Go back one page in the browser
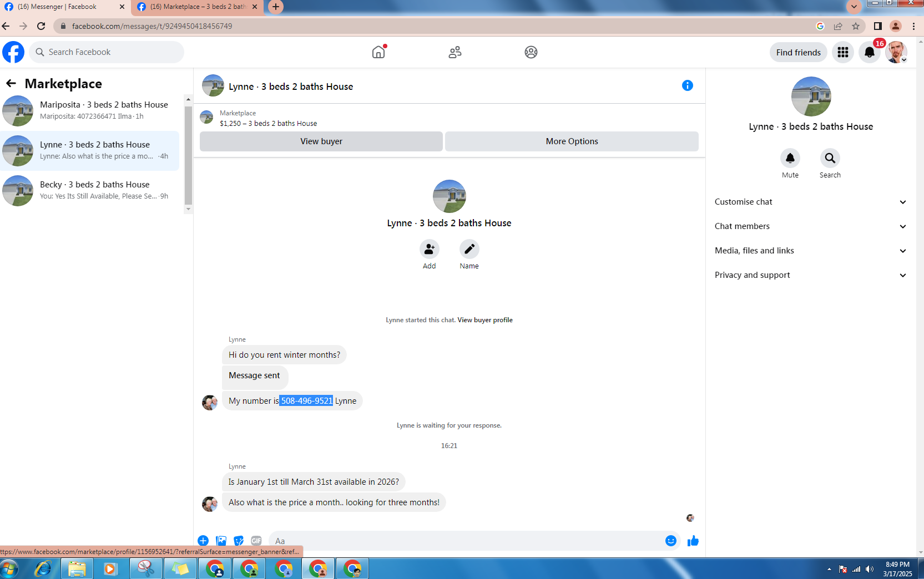 tap(6, 26)
